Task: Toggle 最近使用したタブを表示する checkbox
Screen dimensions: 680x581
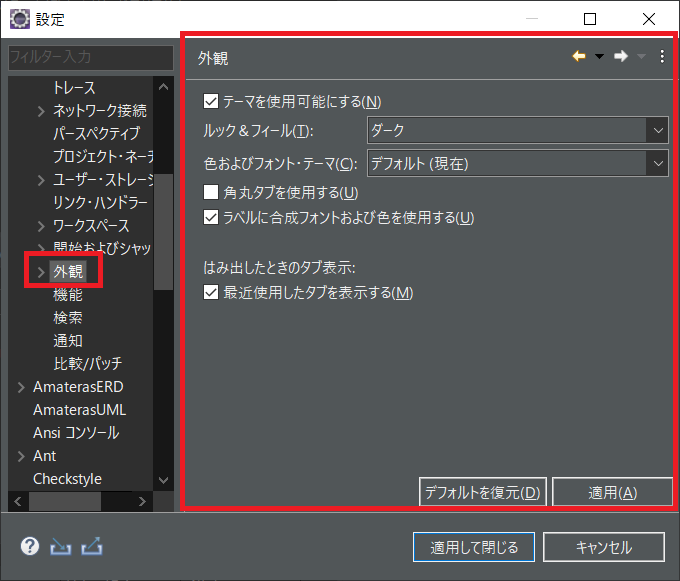Action: pos(211,292)
